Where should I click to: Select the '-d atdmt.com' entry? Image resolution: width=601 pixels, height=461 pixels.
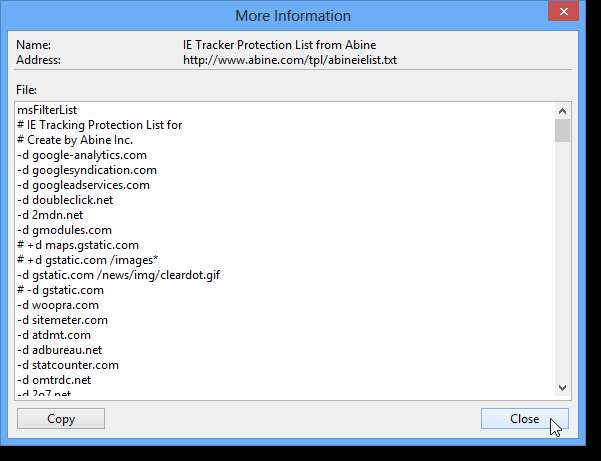pyautogui.click(x=54, y=335)
